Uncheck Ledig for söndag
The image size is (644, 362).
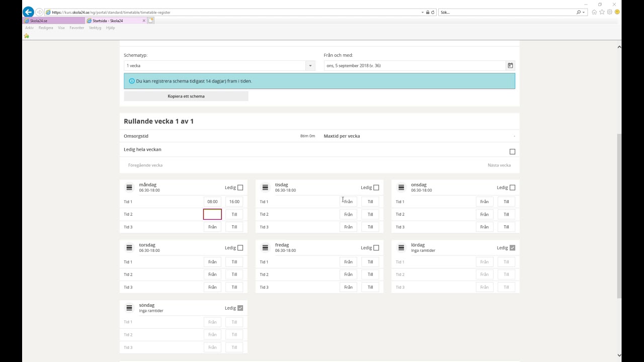(x=240, y=308)
